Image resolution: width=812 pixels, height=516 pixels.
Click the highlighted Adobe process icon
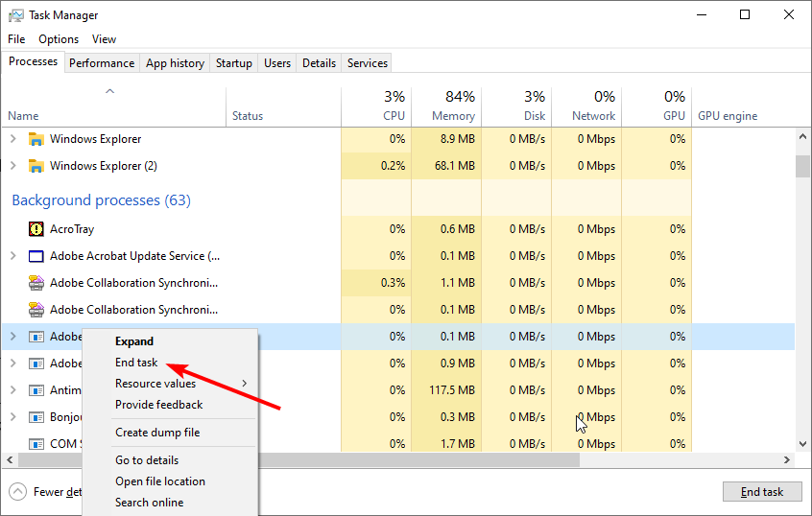pyautogui.click(x=36, y=337)
